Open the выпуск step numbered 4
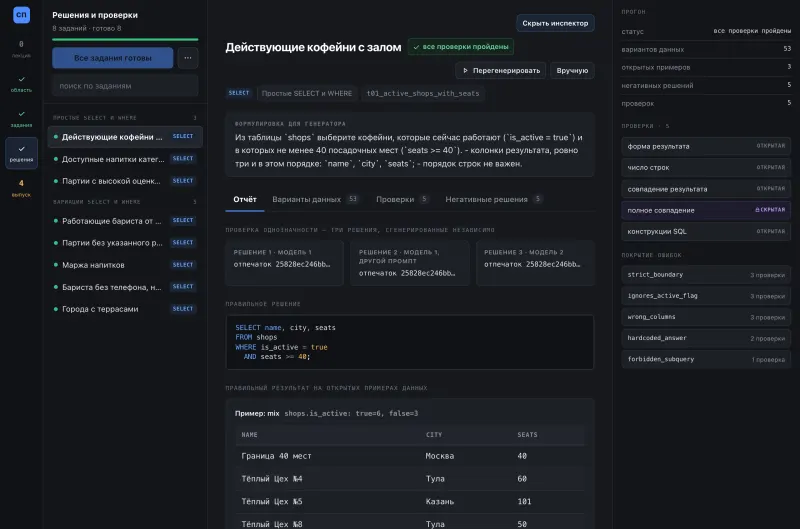 point(21,188)
